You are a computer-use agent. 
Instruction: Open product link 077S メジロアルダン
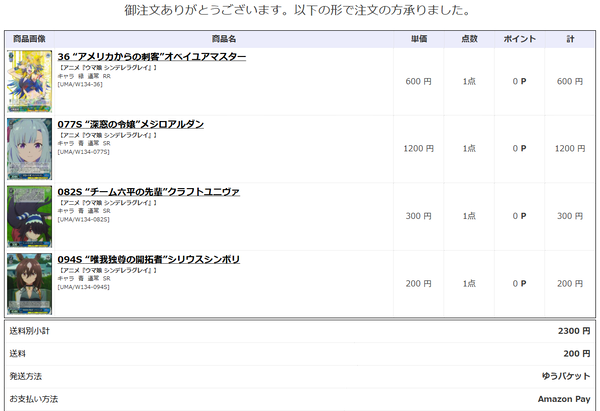coord(130,124)
